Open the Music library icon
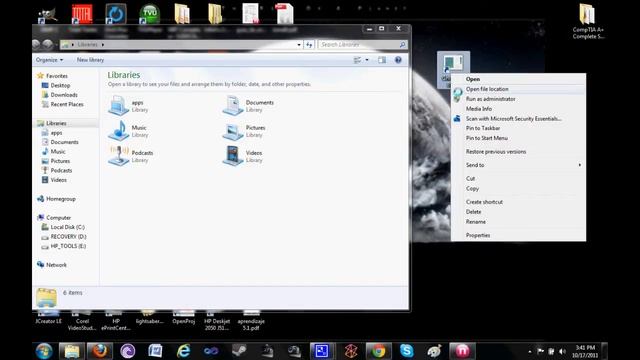The width and height of the screenshot is (640, 360). (x=118, y=131)
